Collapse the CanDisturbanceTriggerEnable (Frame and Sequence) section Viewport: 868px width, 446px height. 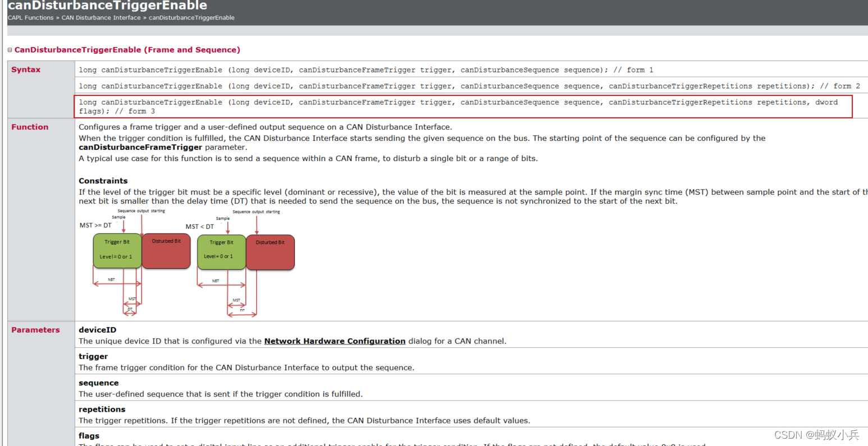click(10, 50)
